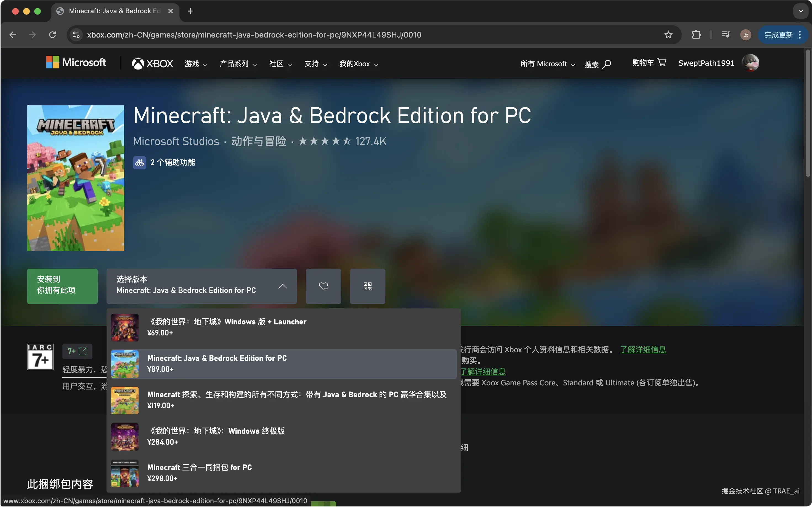Click the Xbox logo
Screen dimensions: 812x507
click(153, 63)
